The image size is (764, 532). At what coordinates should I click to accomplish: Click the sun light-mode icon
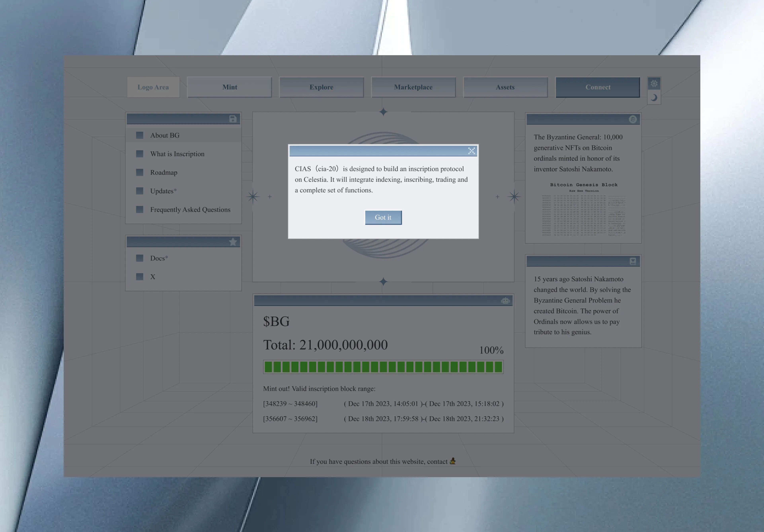coord(654,83)
